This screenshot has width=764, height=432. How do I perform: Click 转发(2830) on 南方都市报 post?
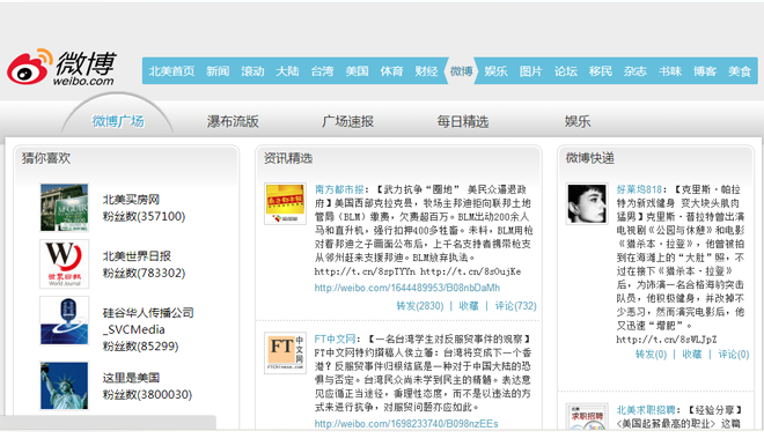click(x=420, y=306)
